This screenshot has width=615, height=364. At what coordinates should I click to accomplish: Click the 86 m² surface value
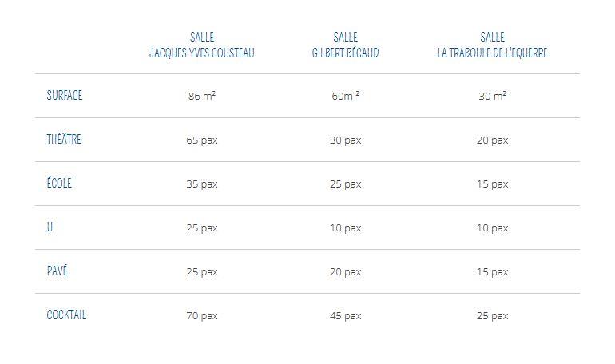tap(202, 96)
